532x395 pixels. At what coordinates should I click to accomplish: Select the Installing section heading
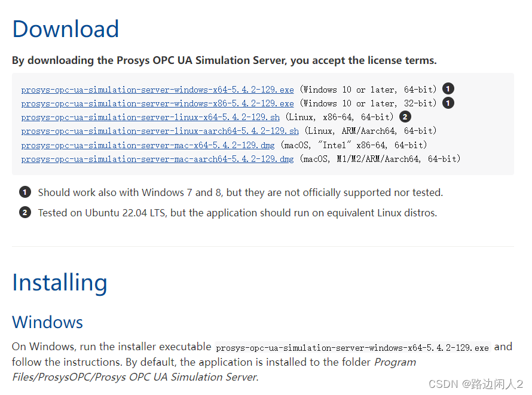point(59,282)
